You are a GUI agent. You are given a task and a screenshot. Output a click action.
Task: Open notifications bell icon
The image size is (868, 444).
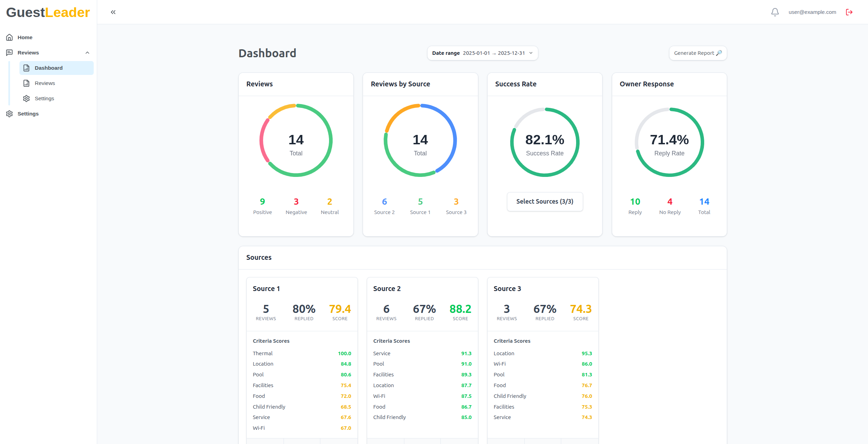pyautogui.click(x=775, y=12)
